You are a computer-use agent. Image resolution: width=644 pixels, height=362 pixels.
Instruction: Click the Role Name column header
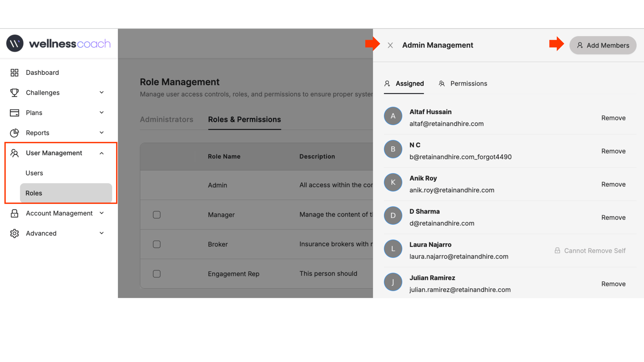coord(224,157)
